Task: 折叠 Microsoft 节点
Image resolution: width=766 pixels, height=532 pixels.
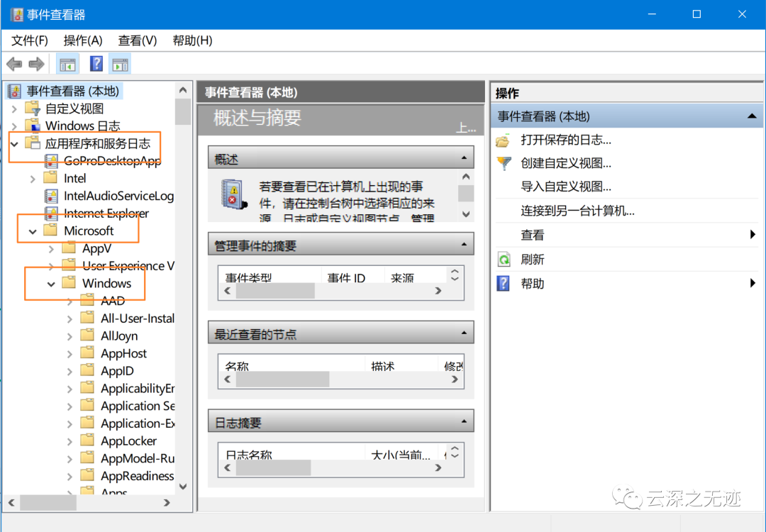Action: 31,231
